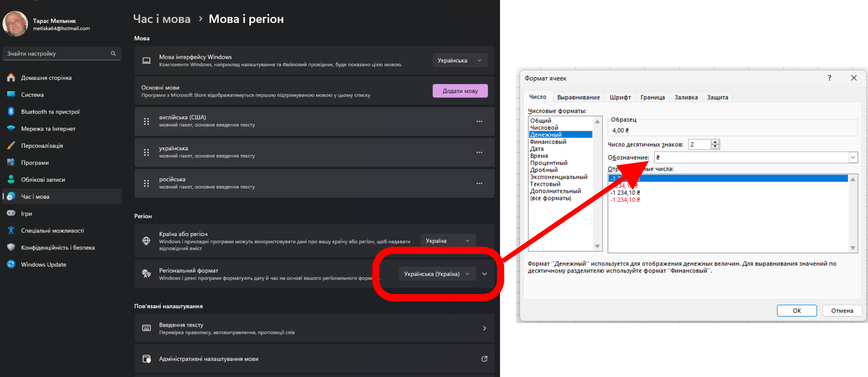Grab the drag handle for російська language
Screen dimensions: 868x377
pos(146,183)
